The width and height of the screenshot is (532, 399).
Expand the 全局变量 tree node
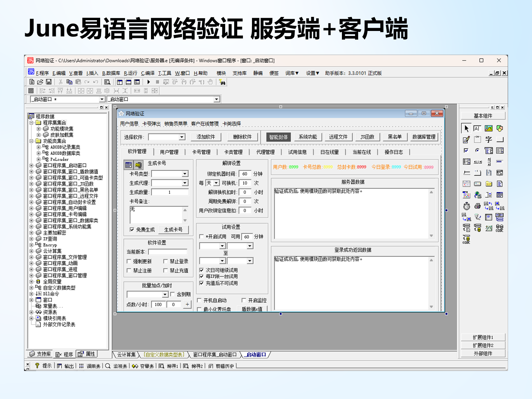pyautogui.click(x=31, y=282)
